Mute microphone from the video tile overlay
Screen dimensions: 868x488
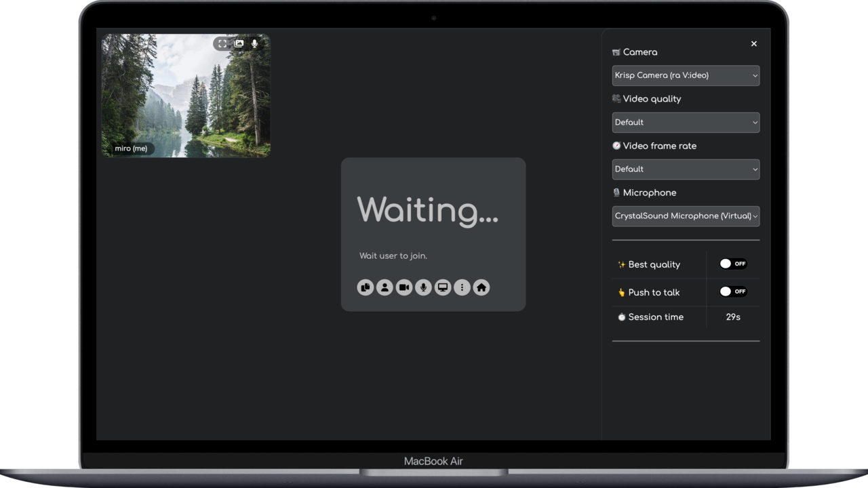tap(254, 43)
